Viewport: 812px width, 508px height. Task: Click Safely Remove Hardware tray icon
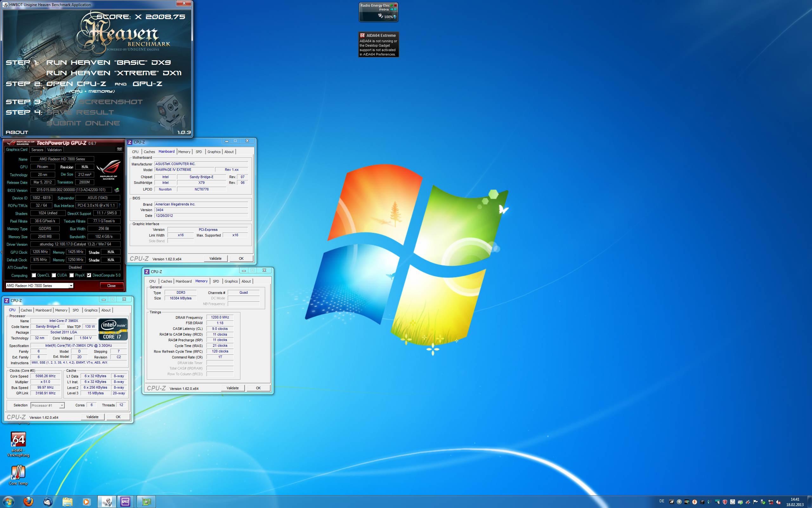pos(763,502)
